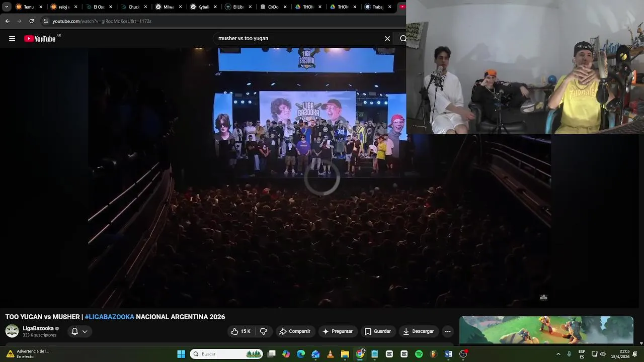
Task: Share the video via Compartir
Action: tap(295, 331)
